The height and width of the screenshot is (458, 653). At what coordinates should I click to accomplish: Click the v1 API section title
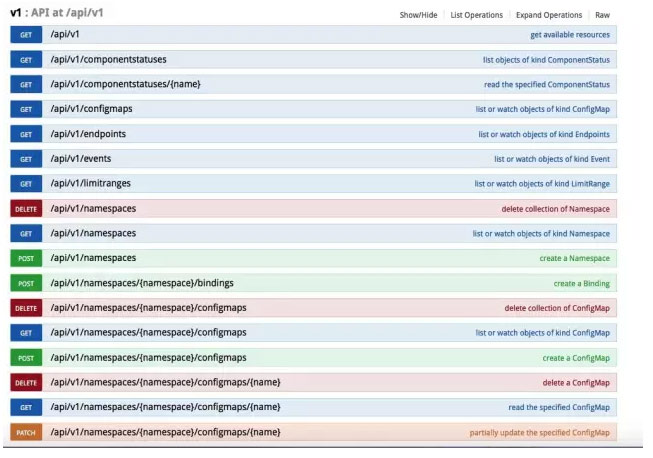[x=56, y=13]
